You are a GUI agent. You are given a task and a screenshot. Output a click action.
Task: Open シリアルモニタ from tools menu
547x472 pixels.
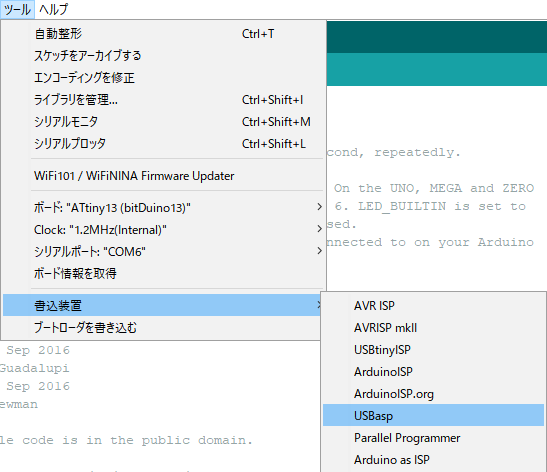coord(164,122)
